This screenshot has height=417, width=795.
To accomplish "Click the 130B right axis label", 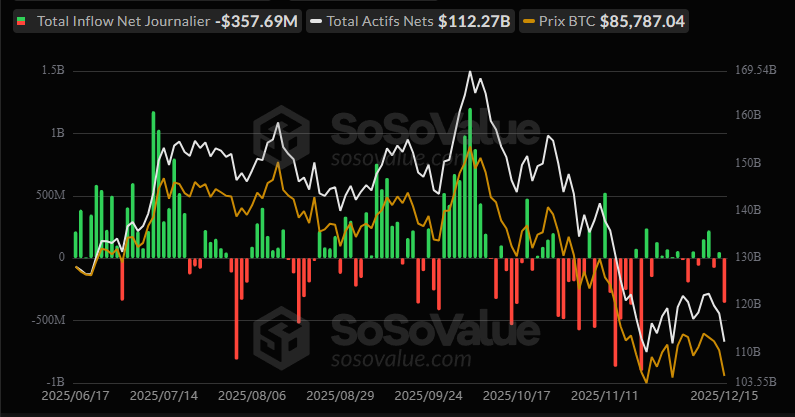I will 748,257.
